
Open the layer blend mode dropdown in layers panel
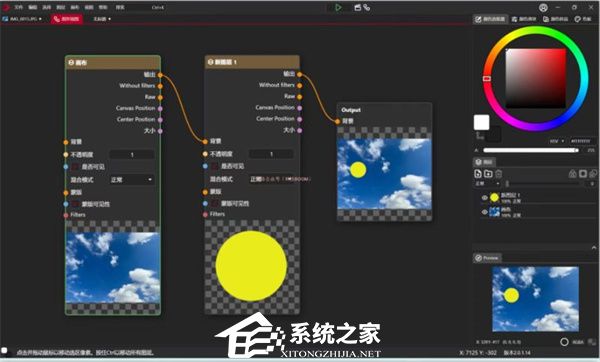487,184
